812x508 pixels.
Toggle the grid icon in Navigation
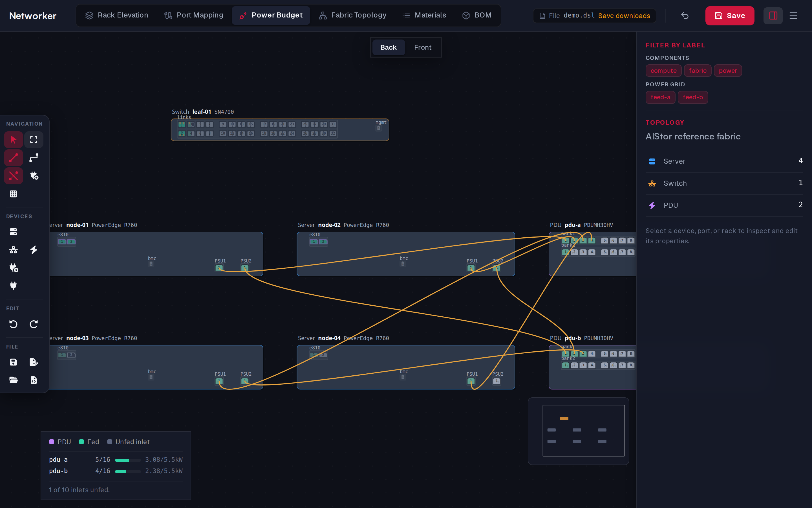(x=14, y=194)
